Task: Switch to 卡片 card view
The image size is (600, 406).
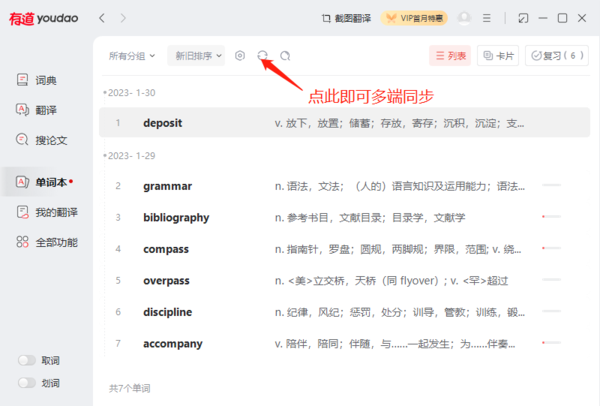Action: pyautogui.click(x=498, y=56)
